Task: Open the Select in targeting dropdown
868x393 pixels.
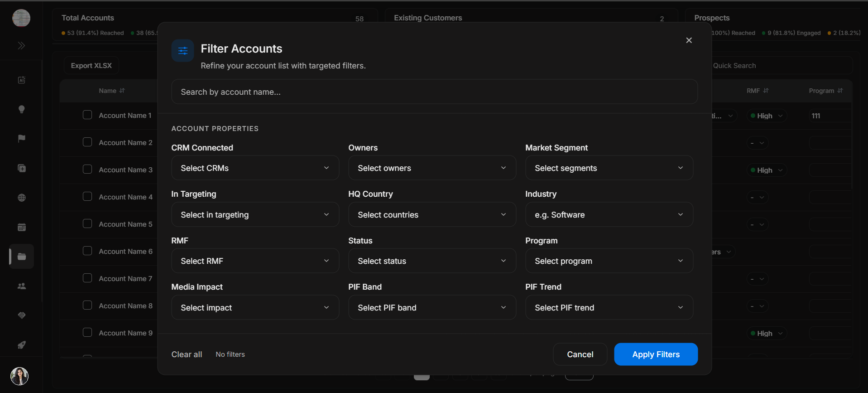Action: (255, 215)
